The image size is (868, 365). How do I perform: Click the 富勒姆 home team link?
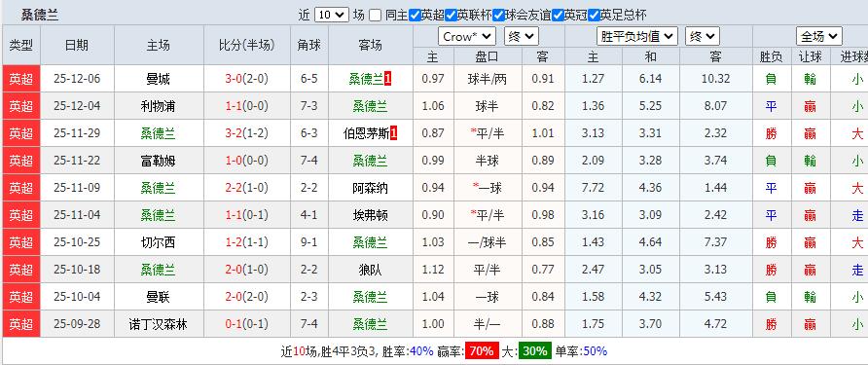[x=159, y=161]
